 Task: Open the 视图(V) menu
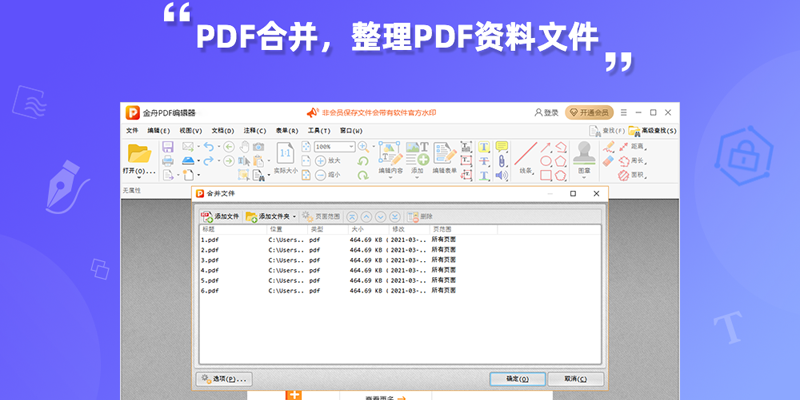pyautogui.click(x=191, y=131)
